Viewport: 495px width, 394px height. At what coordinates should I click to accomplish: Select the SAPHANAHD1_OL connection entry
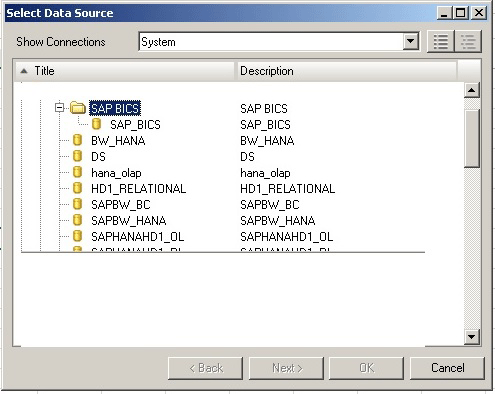pyautogui.click(x=137, y=236)
